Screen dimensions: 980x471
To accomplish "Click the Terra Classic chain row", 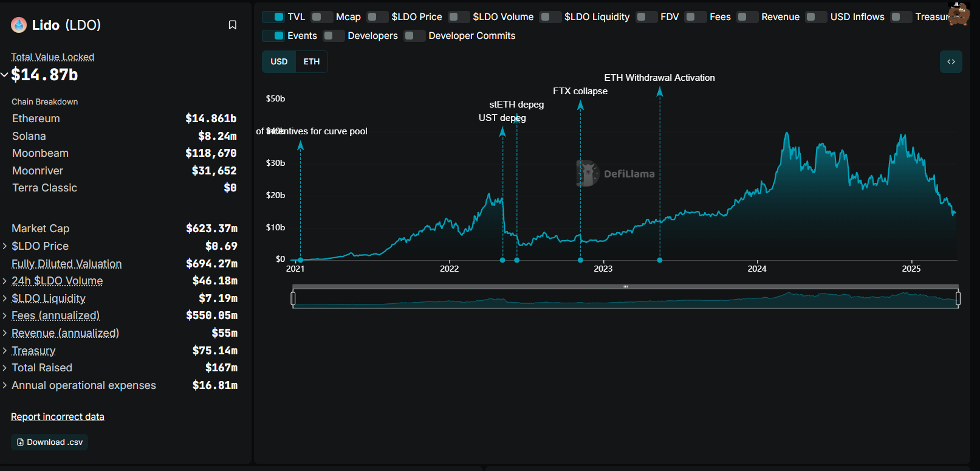I will point(124,188).
